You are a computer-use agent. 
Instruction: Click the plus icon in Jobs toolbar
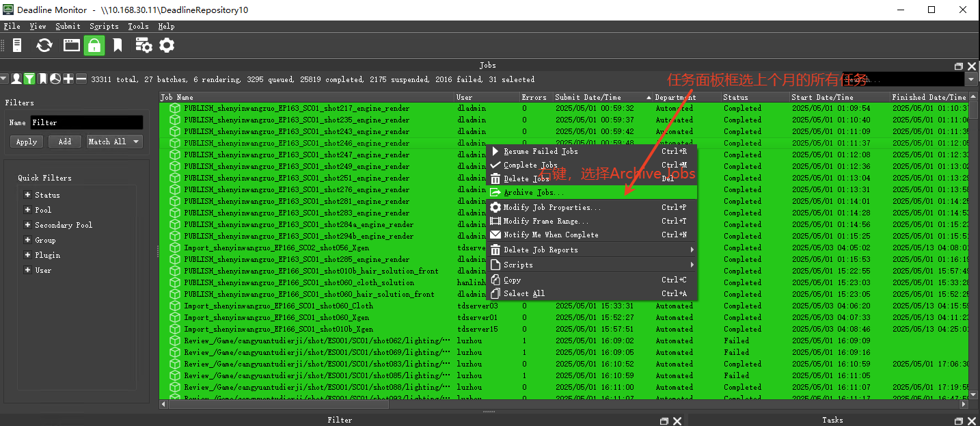point(68,79)
